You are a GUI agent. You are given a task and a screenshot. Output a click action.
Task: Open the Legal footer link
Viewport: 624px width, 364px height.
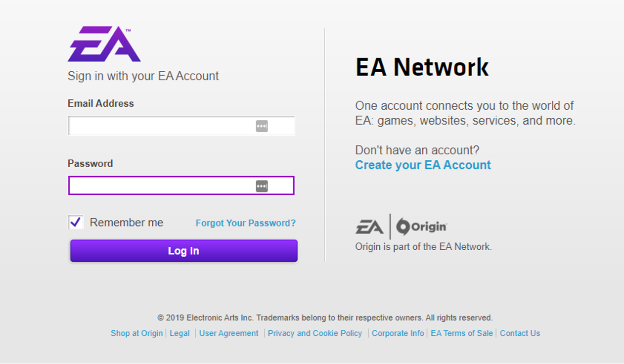[x=179, y=333]
